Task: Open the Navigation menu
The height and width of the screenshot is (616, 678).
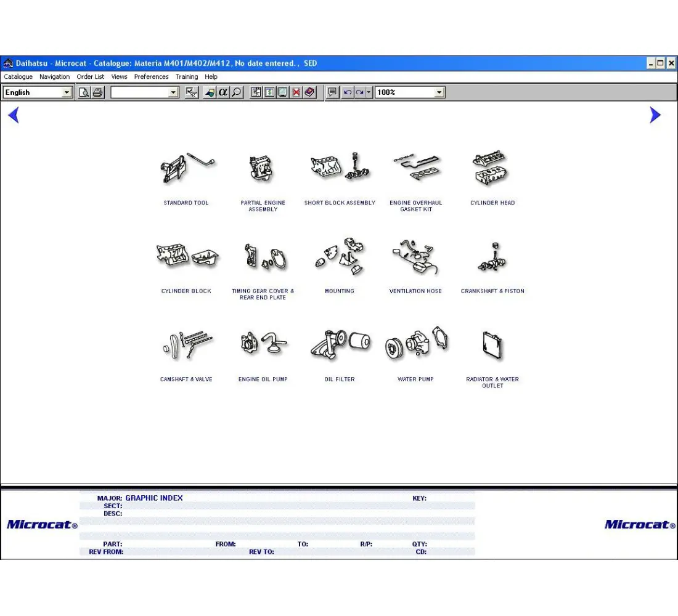Action: coord(54,76)
